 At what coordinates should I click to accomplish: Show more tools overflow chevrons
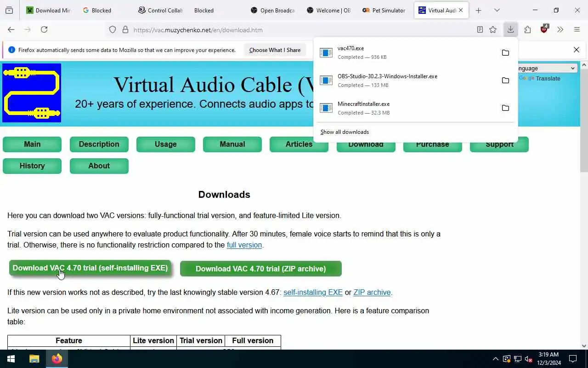pos(560,29)
